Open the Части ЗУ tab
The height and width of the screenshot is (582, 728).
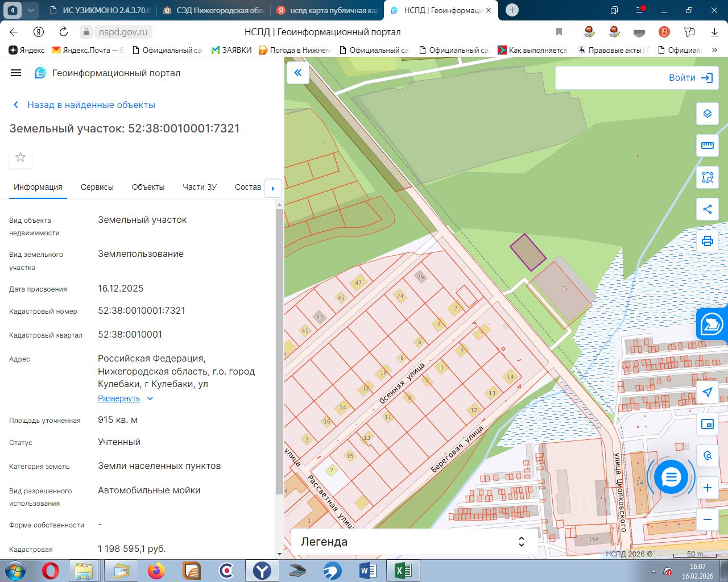coord(199,187)
